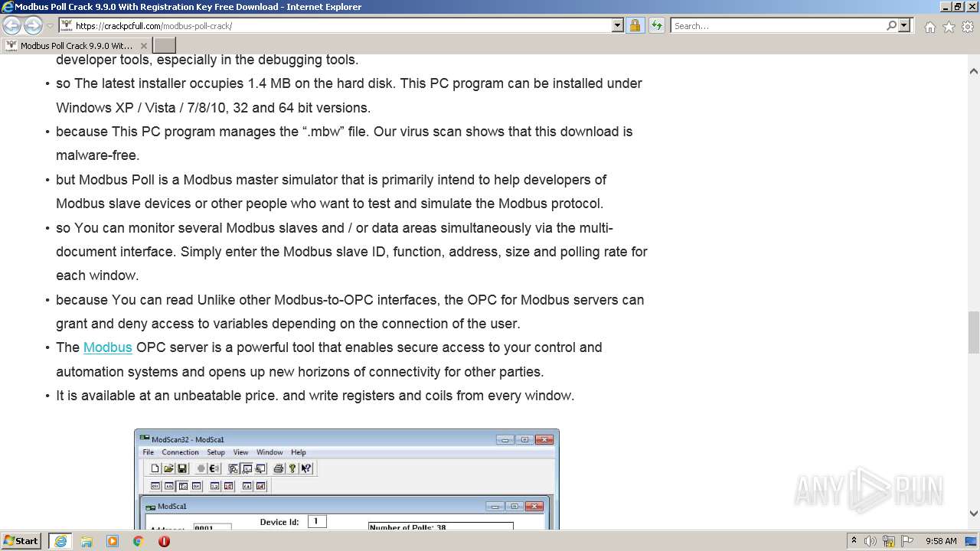This screenshot has width=980, height=551.
Task: Go back with the IE Back arrow
Action: pyautogui.click(x=11, y=26)
